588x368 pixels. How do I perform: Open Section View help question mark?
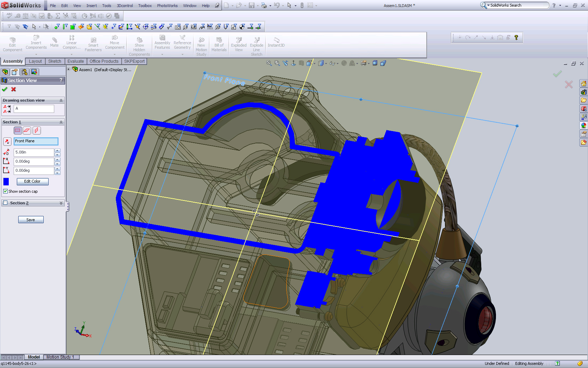click(61, 80)
